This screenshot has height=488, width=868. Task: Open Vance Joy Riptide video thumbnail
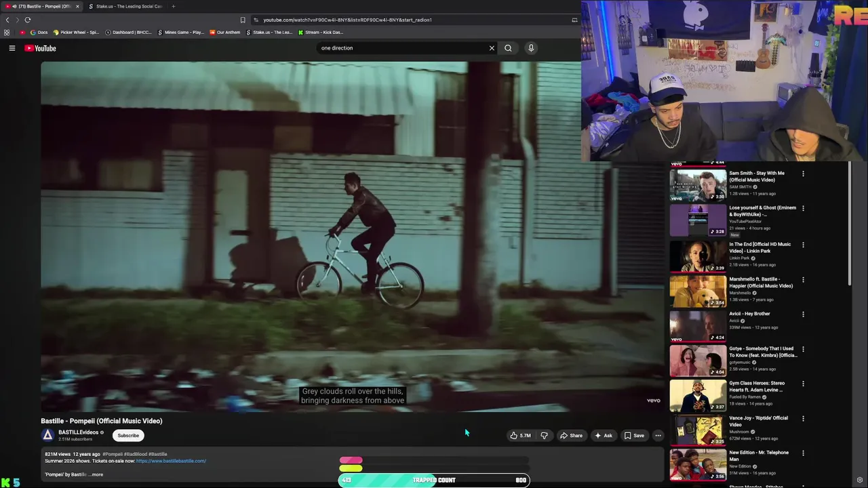[698, 430]
